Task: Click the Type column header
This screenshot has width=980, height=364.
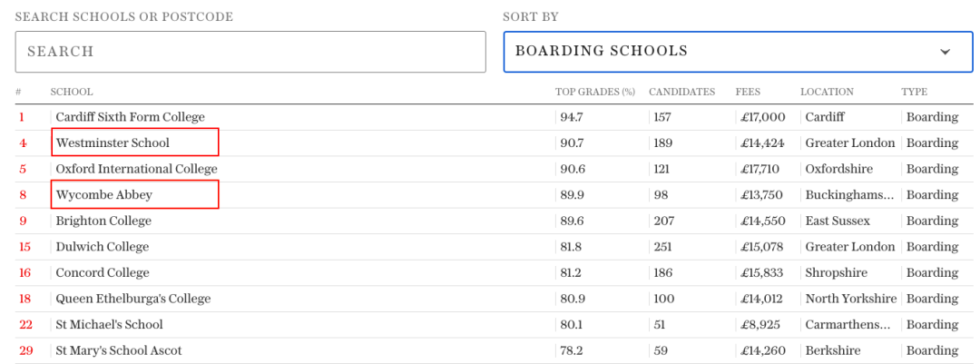Action: 915,92
